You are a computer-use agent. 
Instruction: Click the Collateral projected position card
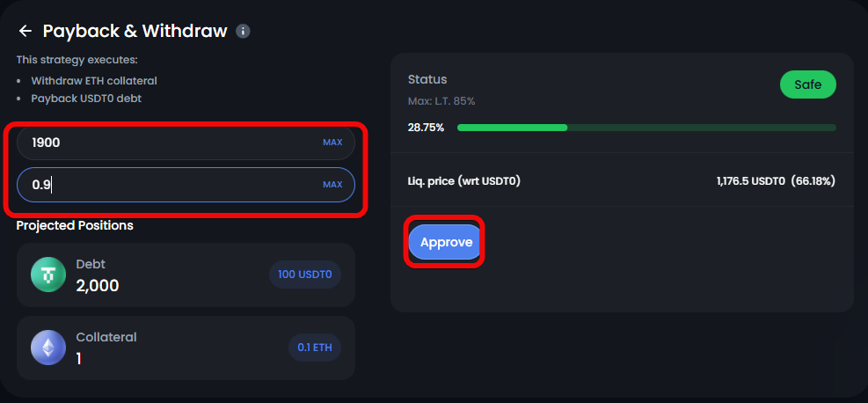(186, 348)
